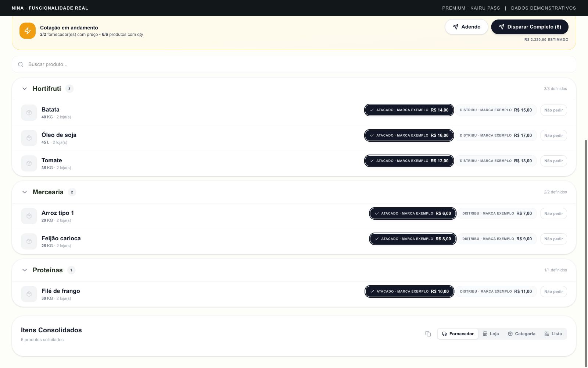Click the Adendo button
This screenshot has height=368, width=588.
pyautogui.click(x=466, y=27)
